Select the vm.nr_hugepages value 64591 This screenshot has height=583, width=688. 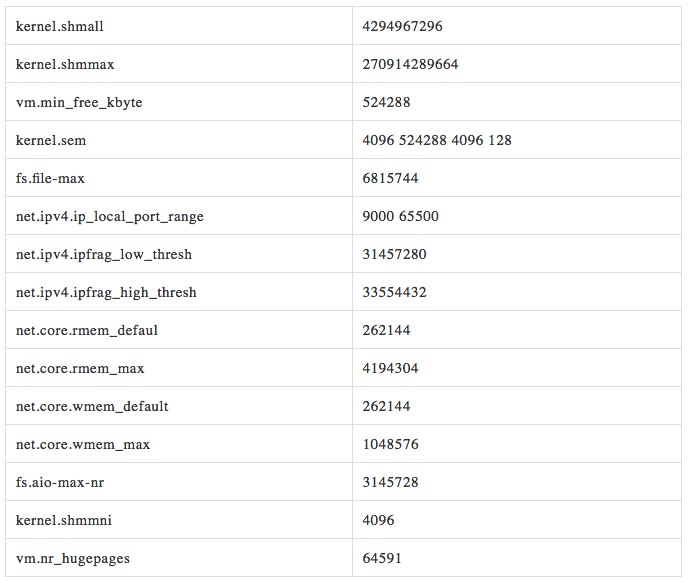(382, 558)
